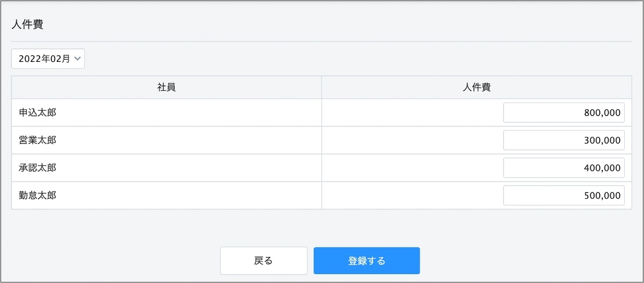Click empty area in 申込太郎's cost cell
This screenshot has height=283, width=644.
(x=412, y=112)
